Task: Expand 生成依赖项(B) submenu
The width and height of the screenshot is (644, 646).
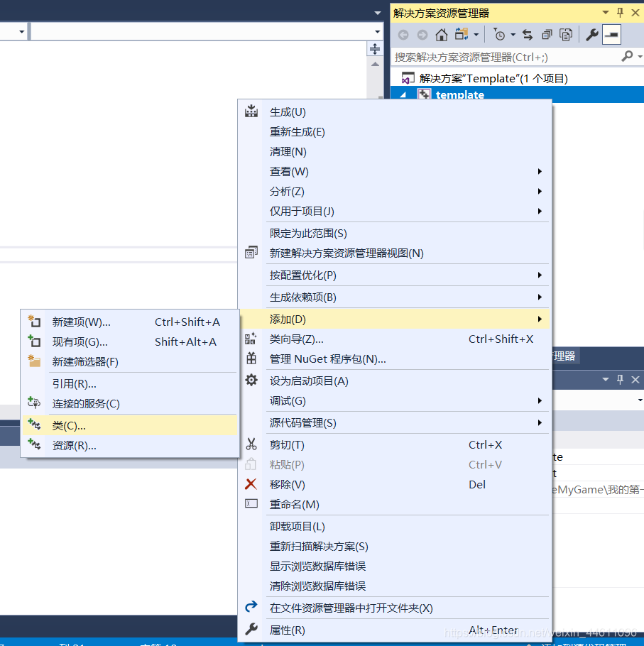Action: (x=394, y=297)
